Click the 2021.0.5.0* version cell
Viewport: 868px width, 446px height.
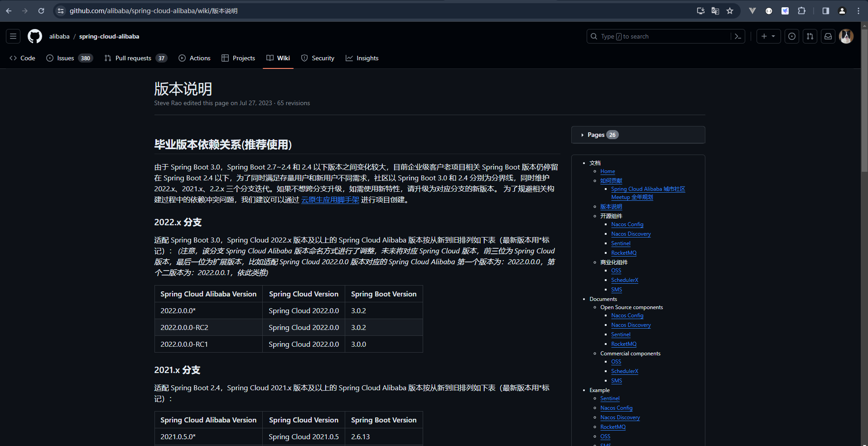tap(208, 437)
